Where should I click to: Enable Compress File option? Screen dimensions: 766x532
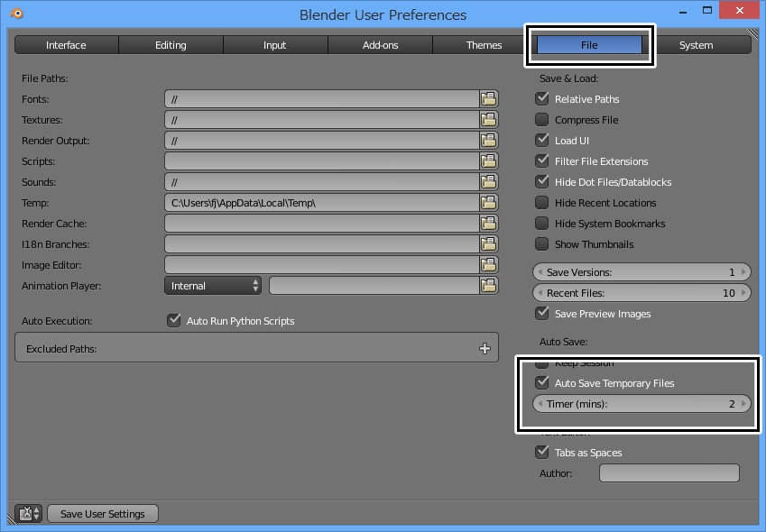tap(541, 120)
